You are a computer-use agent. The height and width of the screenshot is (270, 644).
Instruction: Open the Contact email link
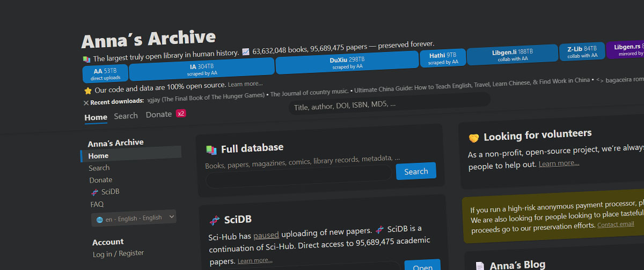616,224
